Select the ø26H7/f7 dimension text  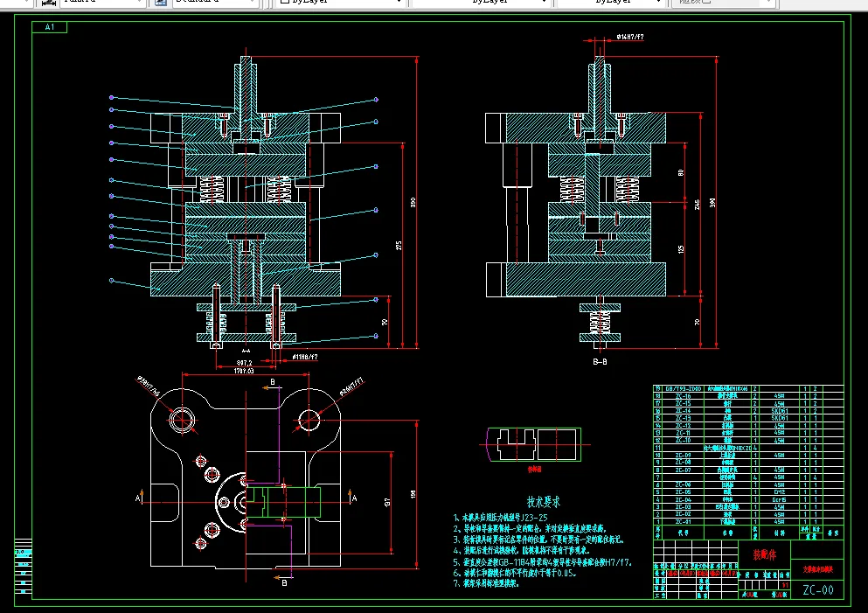352,387
